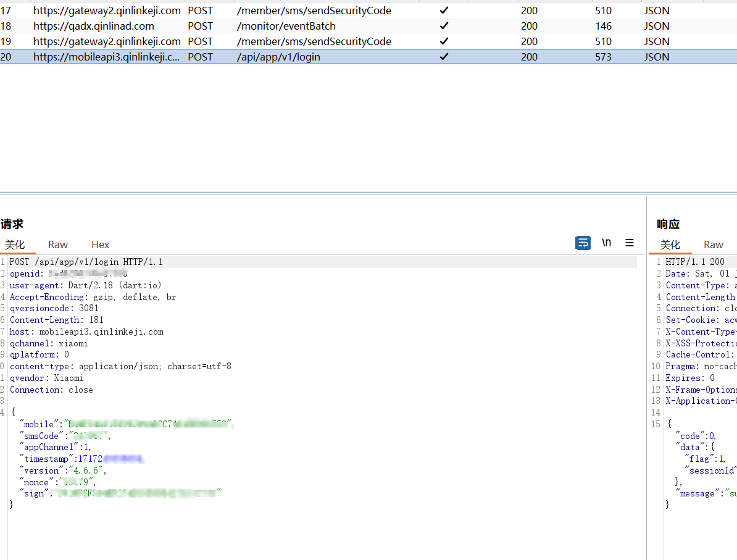Image resolution: width=737 pixels, height=560 pixels.
Task: Toggle the \n non-printable characters icon
Action: click(607, 243)
